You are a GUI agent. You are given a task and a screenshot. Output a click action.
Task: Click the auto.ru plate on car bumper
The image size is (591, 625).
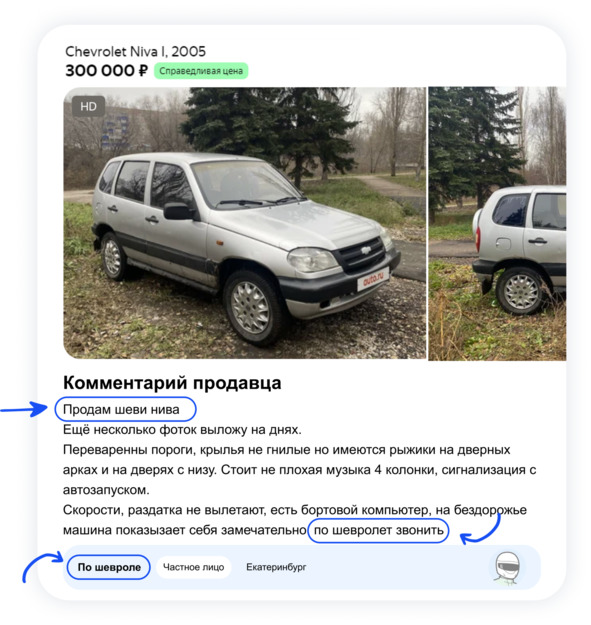(x=373, y=279)
